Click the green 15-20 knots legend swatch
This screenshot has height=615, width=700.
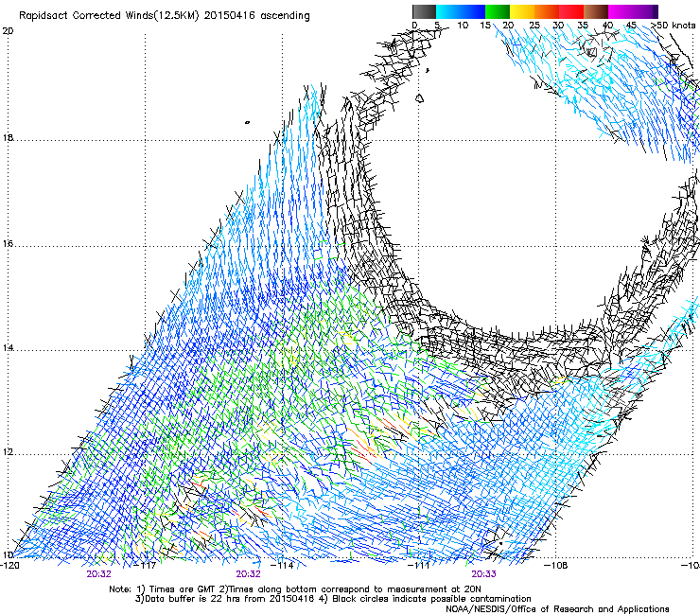point(498,11)
